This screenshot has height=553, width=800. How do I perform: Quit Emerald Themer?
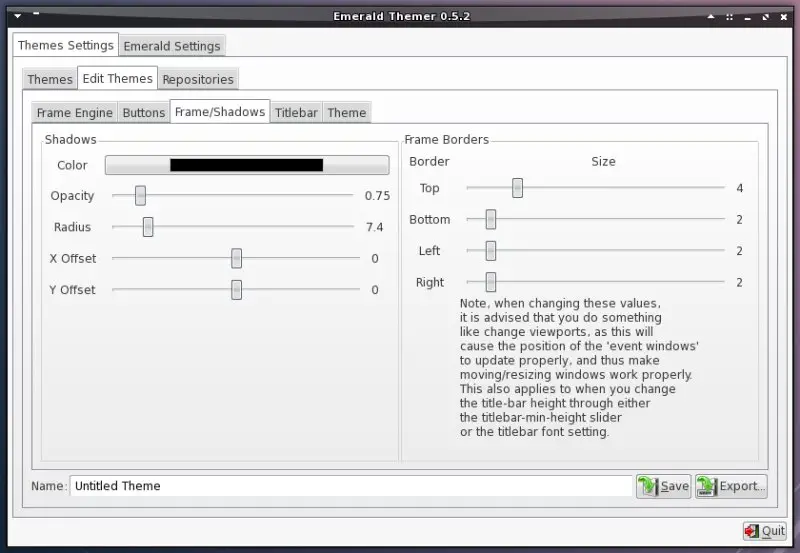coord(764,531)
